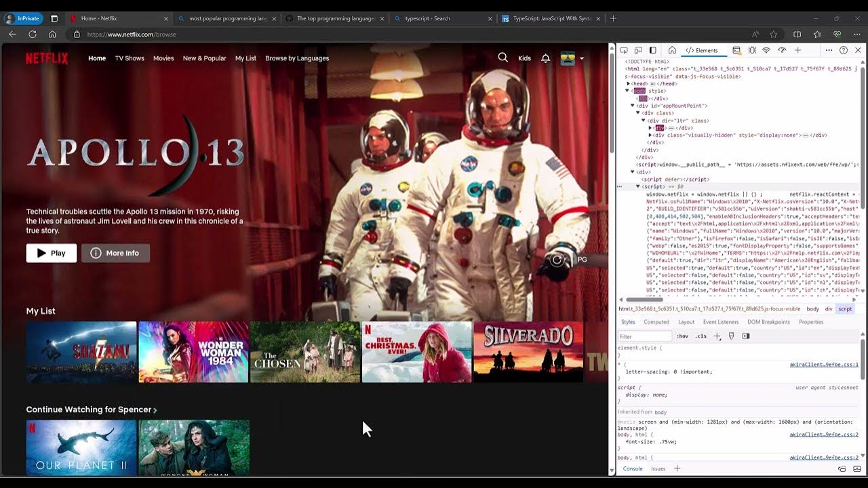Close the Home - Netflix tab
This screenshot has width=868, height=488.
click(165, 18)
